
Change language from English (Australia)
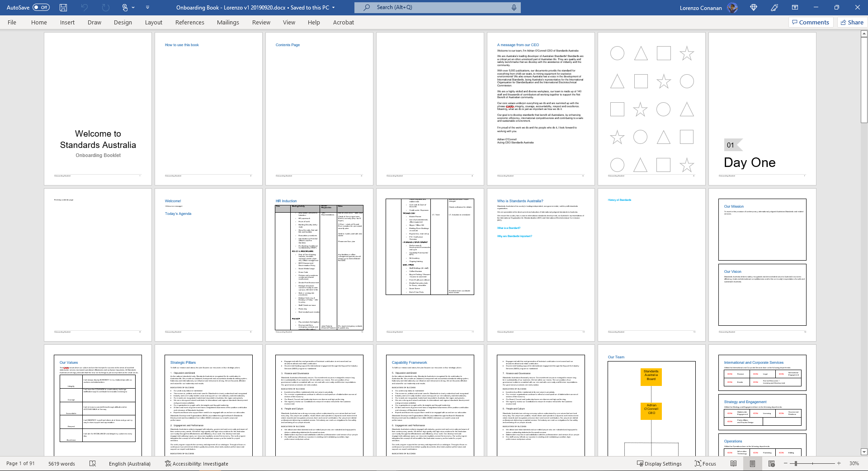click(x=130, y=463)
